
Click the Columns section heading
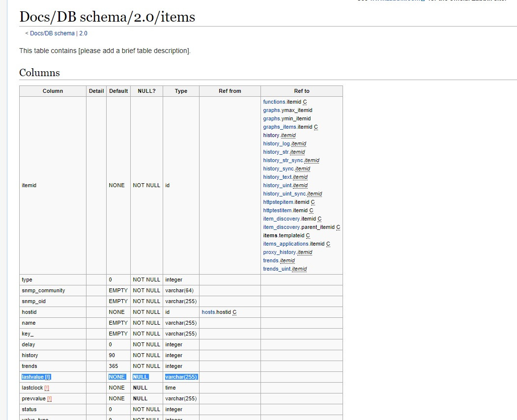[40, 73]
